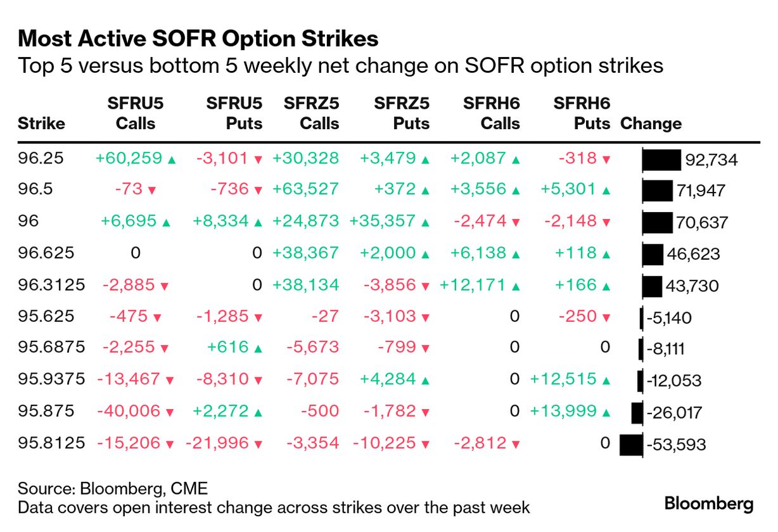Click the down arrow next to -40,006
This screenshot has height=532, width=778.
(x=169, y=413)
